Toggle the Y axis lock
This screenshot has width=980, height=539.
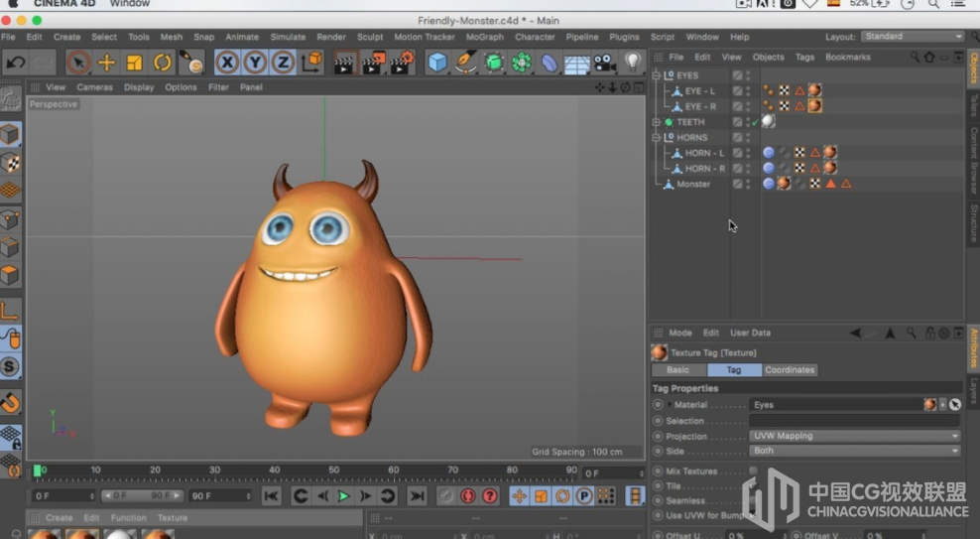point(255,63)
